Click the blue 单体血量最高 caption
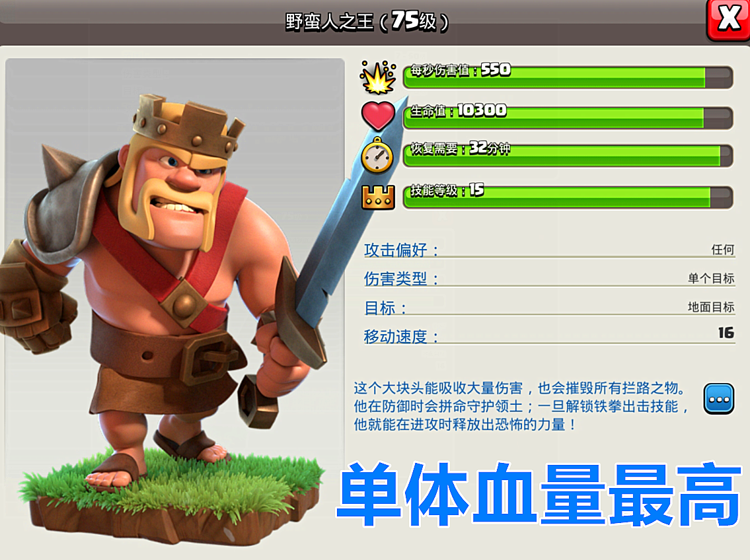 (540, 494)
